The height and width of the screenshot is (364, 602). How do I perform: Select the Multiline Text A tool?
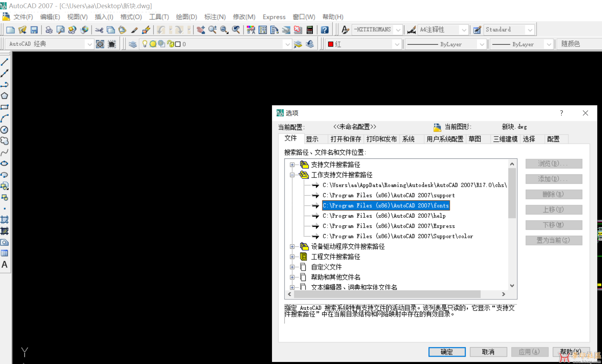tap(4, 264)
